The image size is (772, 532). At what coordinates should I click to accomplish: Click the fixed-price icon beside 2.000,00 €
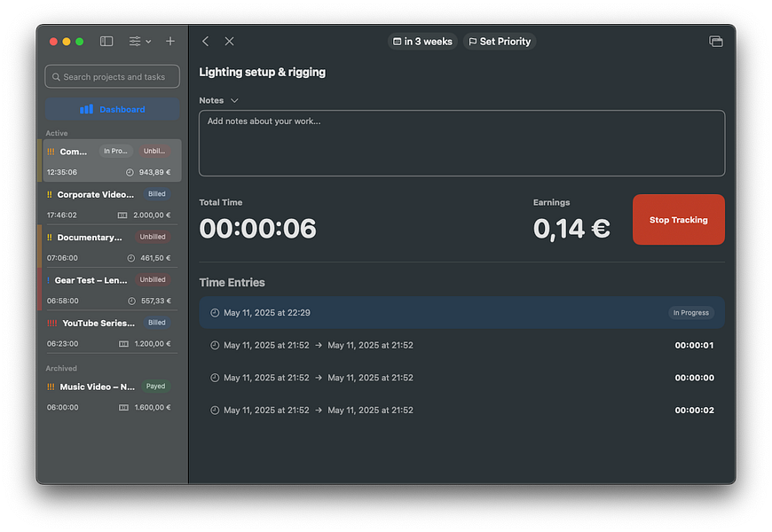click(x=122, y=215)
